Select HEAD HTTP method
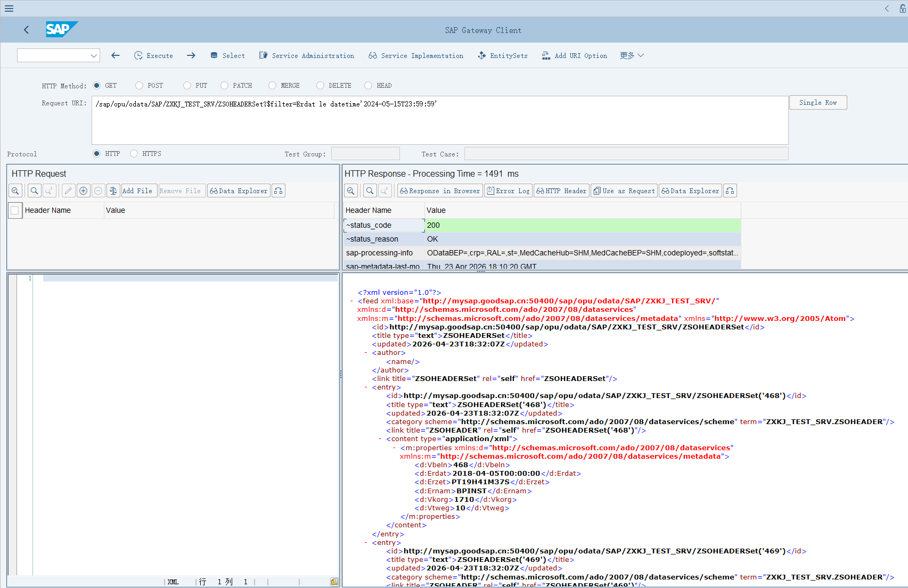 [368, 85]
